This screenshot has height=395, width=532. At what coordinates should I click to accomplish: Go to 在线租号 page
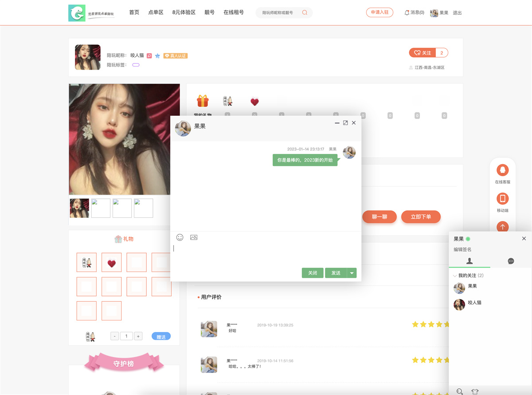click(x=234, y=12)
